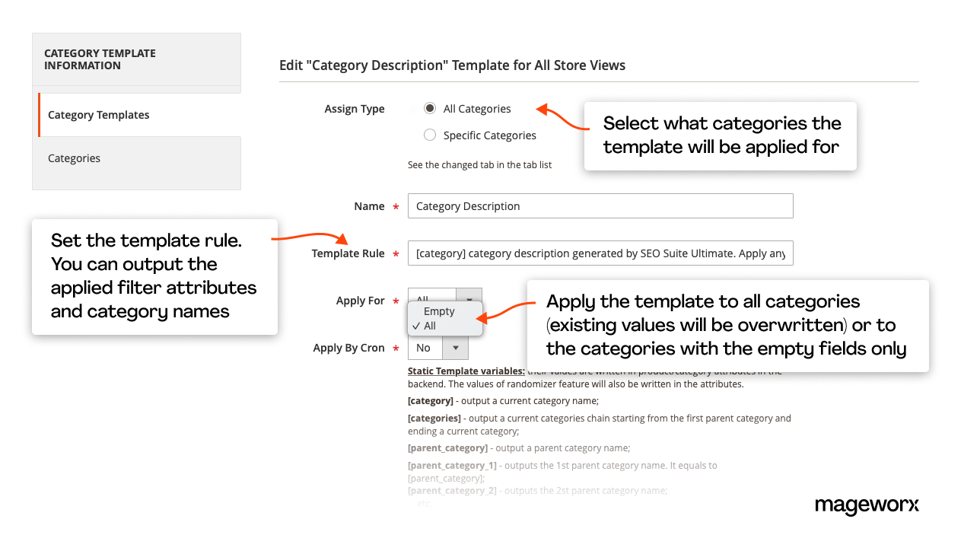980x554 pixels.
Task: Click the "Static Template variables" link
Action: pyautogui.click(x=465, y=371)
